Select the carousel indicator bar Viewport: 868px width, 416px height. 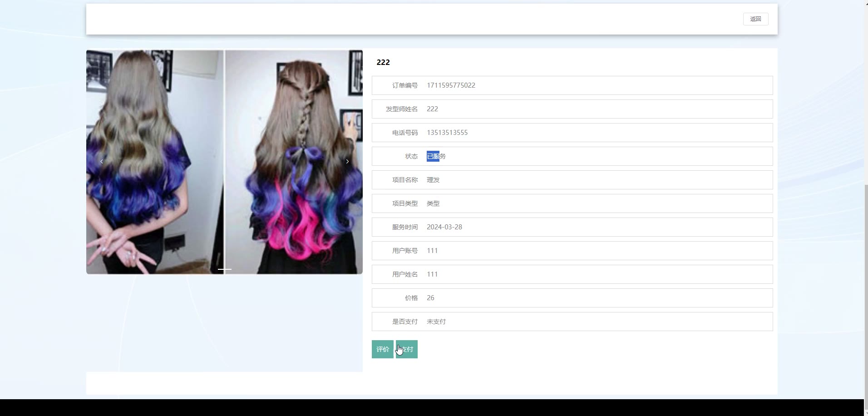tap(225, 269)
